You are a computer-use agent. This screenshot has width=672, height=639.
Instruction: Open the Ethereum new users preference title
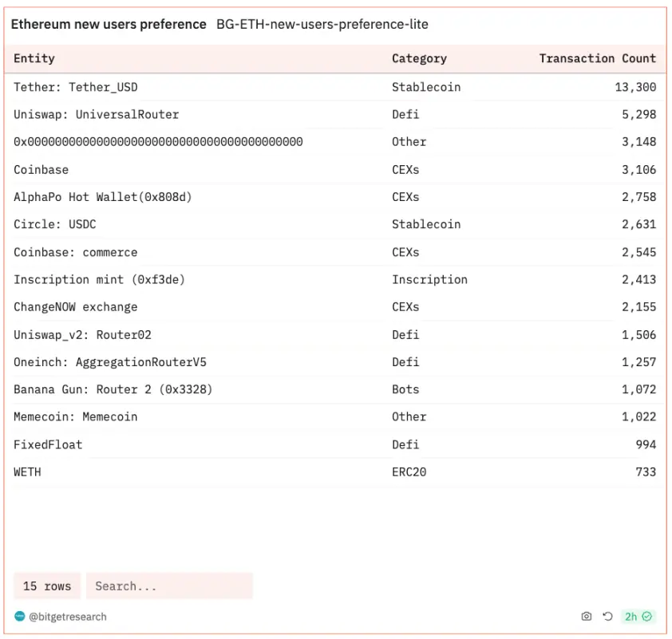coord(109,25)
